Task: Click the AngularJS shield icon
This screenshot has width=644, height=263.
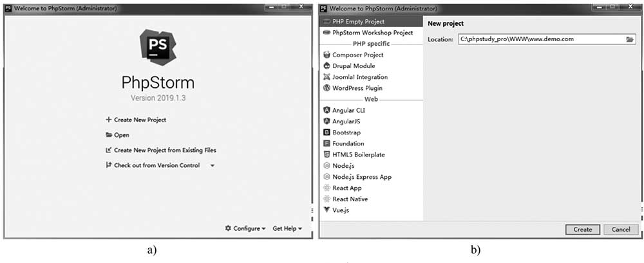Action: 327,121
